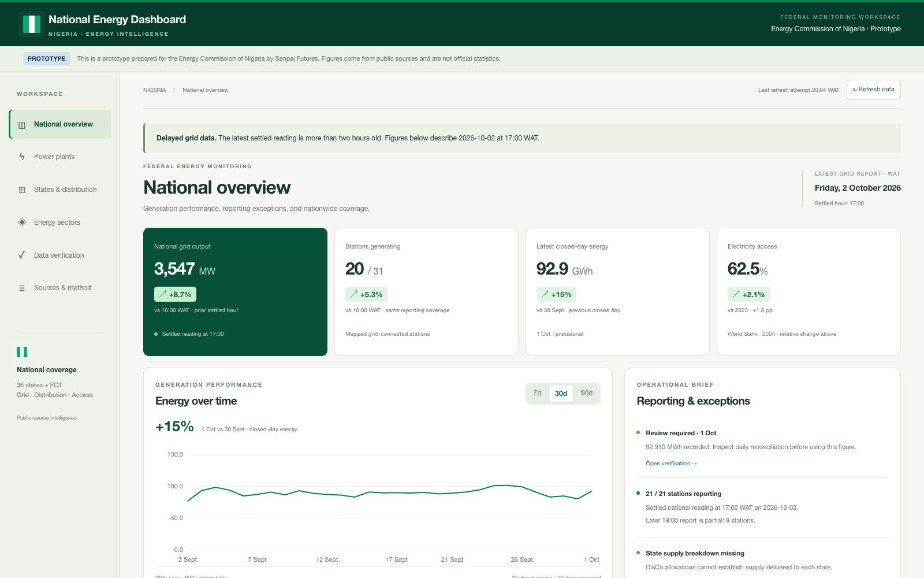Image resolution: width=924 pixels, height=578 pixels.
Task: Click the Nigeria flag logo in header
Action: click(31, 24)
